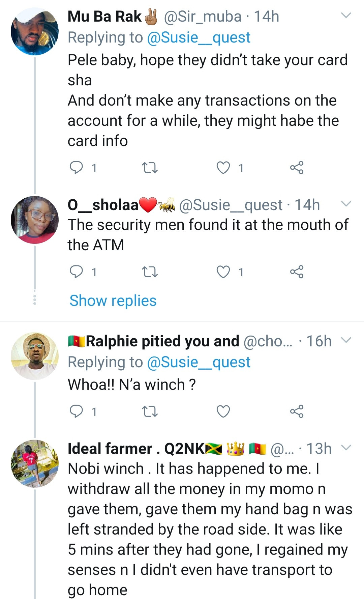Viewport: 364px width, 599px height.
Task: Like O__sholaa's ATM tweet
Action: tap(223, 272)
